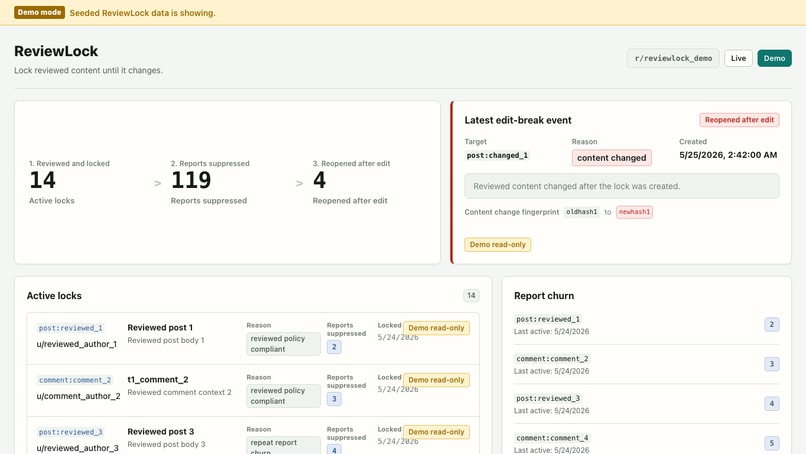
Task: Select post:reviewed_1 in Report churn
Action: pyautogui.click(x=548, y=319)
